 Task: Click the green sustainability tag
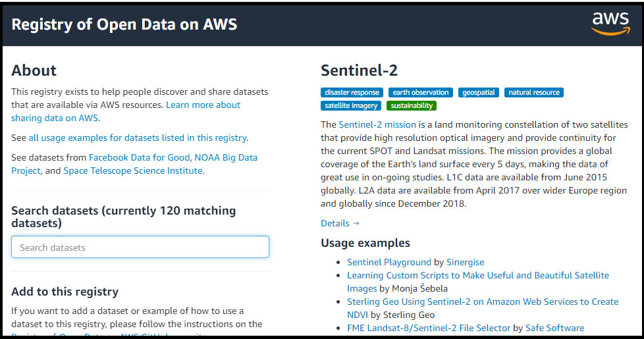[412, 105]
